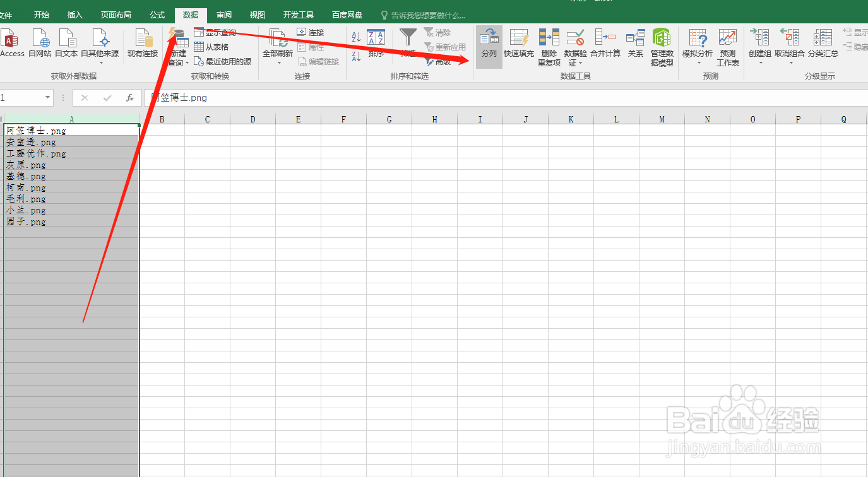
Task: Open Relationships (关系)
Action: click(x=636, y=44)
